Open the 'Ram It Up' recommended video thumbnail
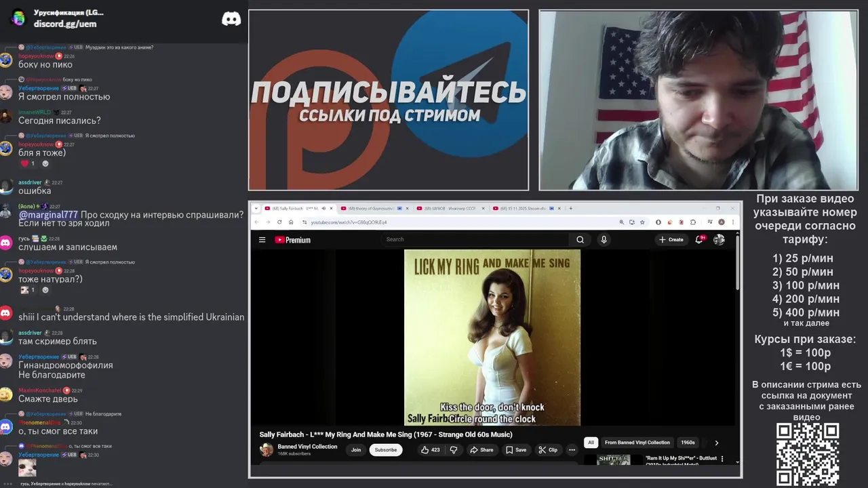 pyautogui.click(x=613, y=460)
